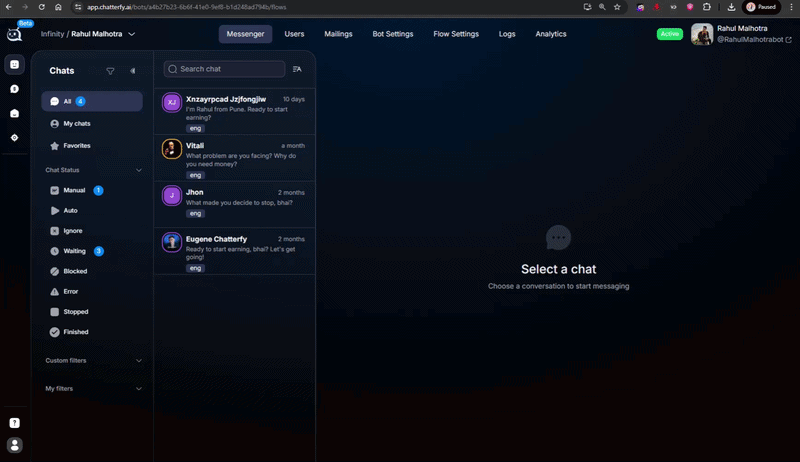Show All chats
Screen dimensions: 800x462
(x=92, y=101)
